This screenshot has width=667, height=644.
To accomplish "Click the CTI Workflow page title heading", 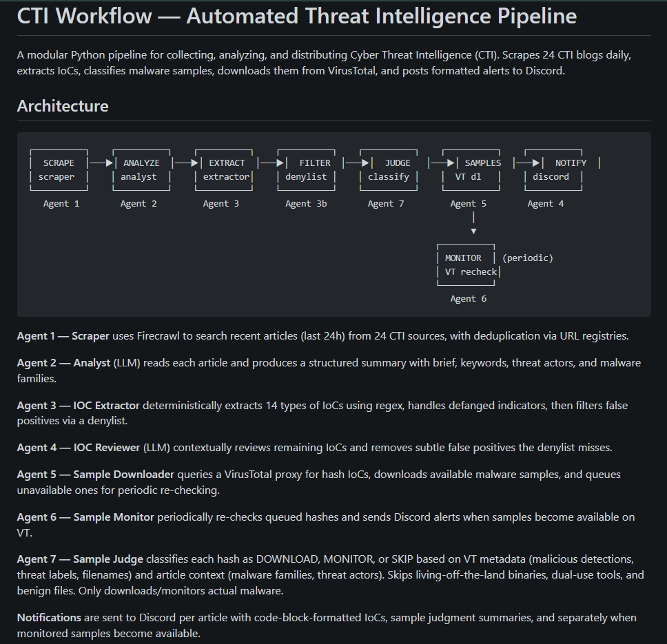I will click(x=296, y=16).
